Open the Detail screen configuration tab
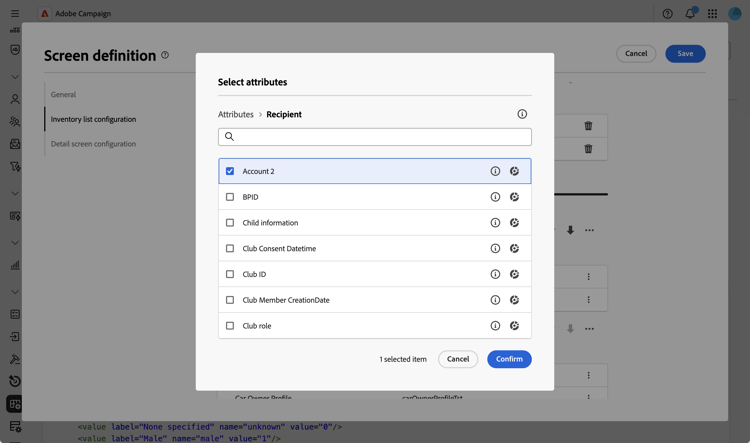This screenshot has width=750, height=443. coord(93,144)
